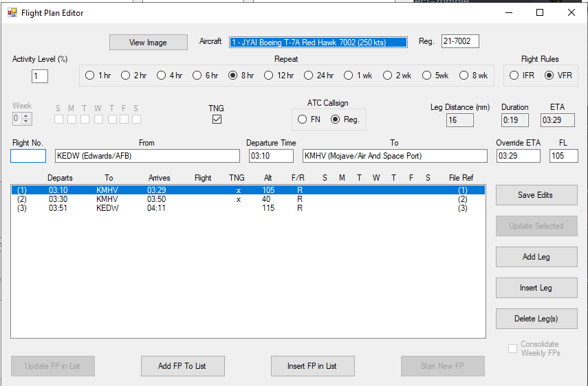Viewport: 588px width, 386px height.
Task: Click File Ref (2) in the list
Action: [x=463, y=199]
